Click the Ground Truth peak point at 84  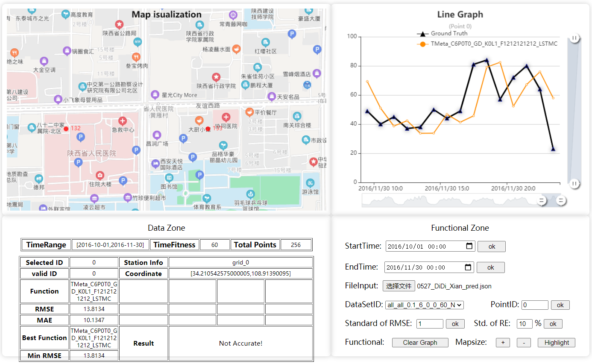[486, 60]
